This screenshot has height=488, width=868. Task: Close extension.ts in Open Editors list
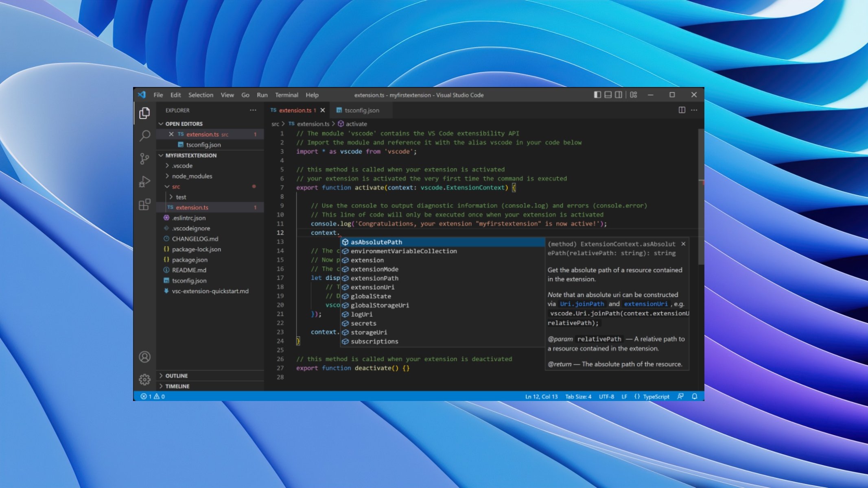pos(171,134)
